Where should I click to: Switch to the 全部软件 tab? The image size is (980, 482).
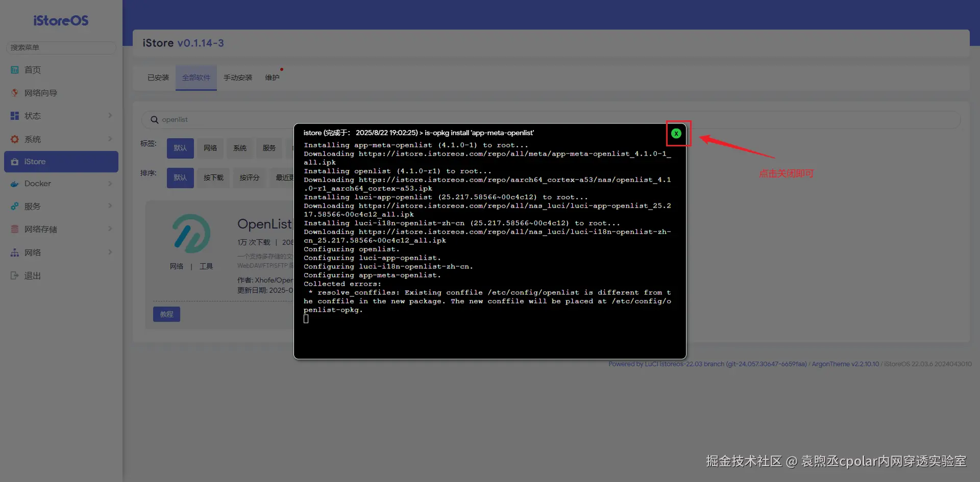tap(196, 78)
